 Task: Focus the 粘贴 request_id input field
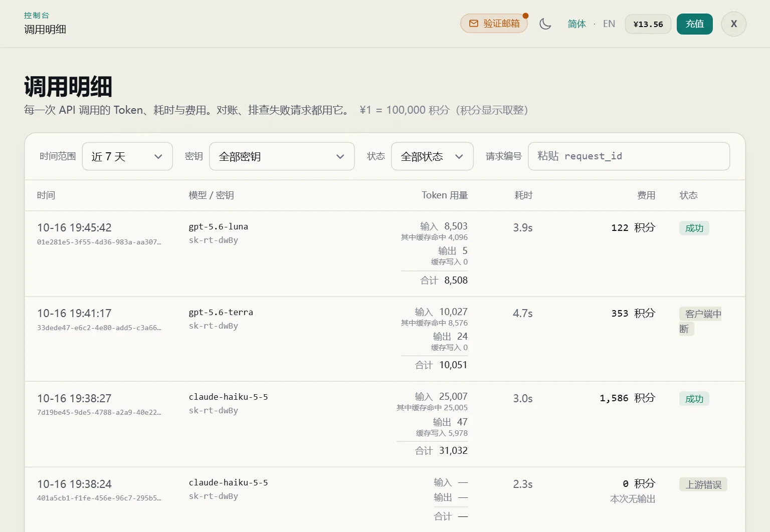(629, 156)
